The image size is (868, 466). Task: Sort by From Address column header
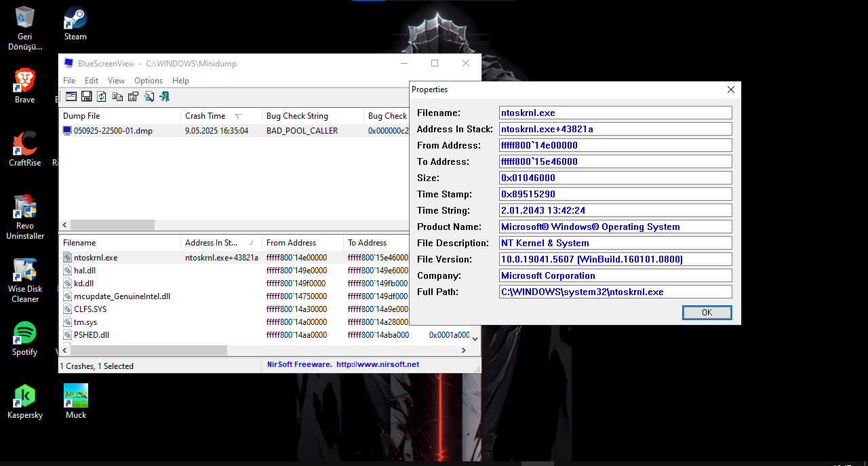tap(302, 243)
